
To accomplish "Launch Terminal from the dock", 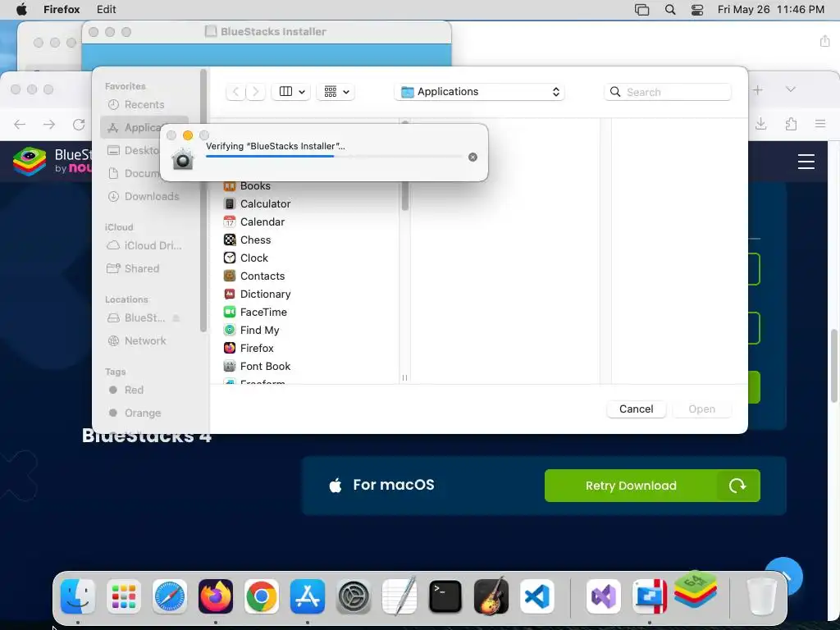I will [x=445, y=596].
